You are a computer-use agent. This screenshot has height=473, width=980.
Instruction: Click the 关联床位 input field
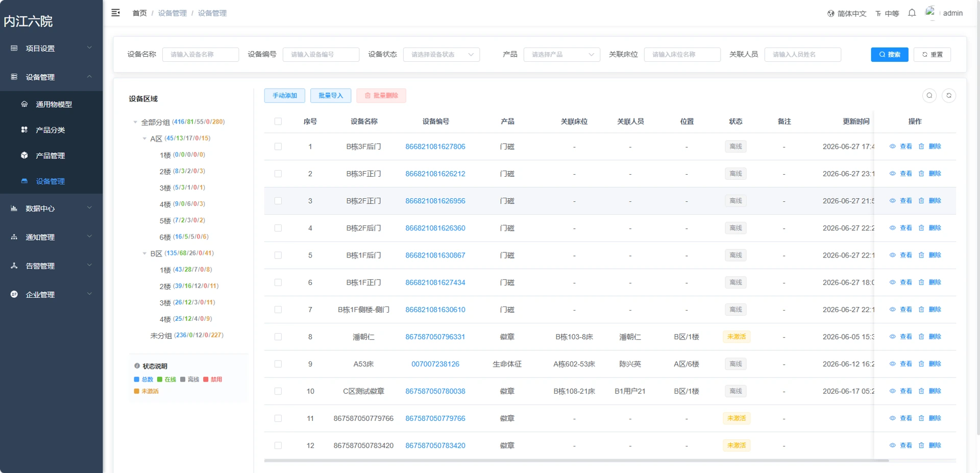682,55
